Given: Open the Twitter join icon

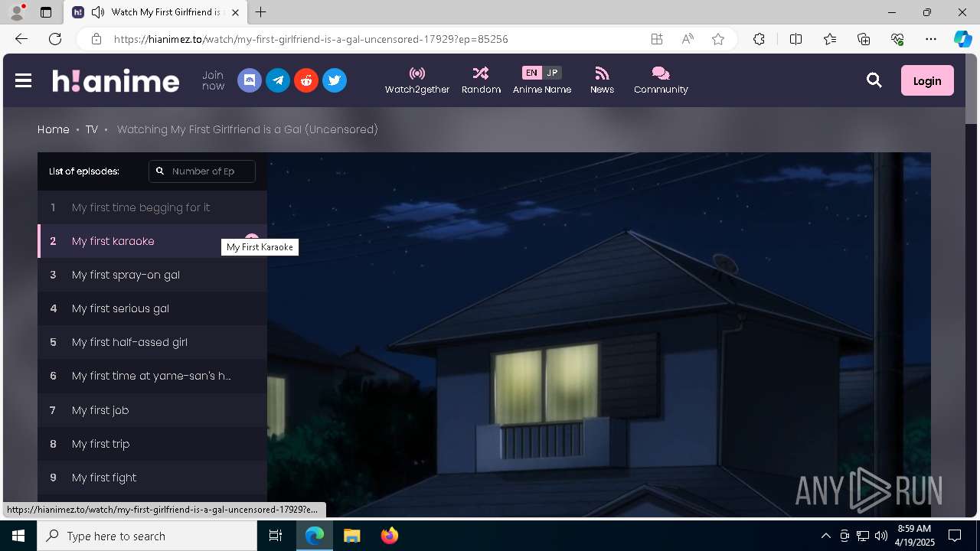Looking at the screenshot, I should 335,80.
